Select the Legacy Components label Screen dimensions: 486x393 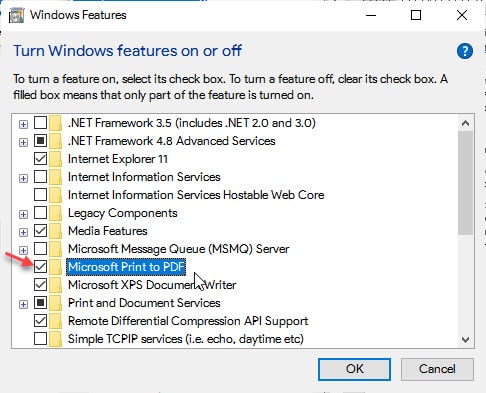click(x=123, y=213)
